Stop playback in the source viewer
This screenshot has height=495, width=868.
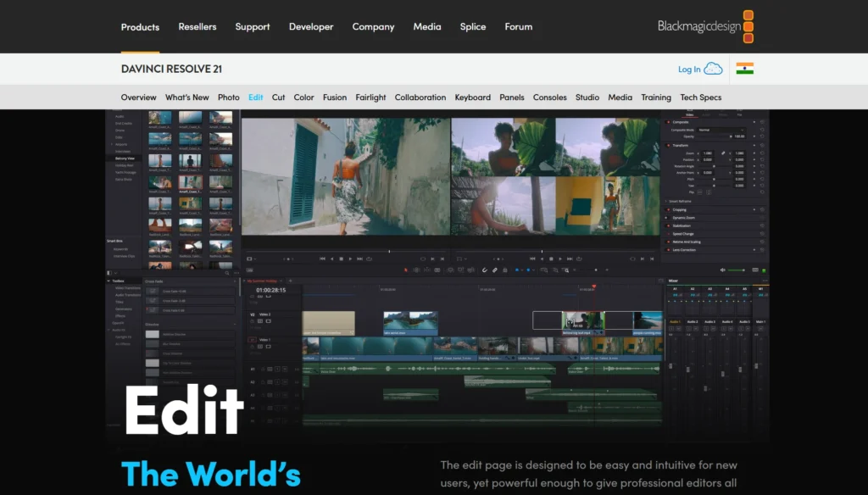point(341,259)
